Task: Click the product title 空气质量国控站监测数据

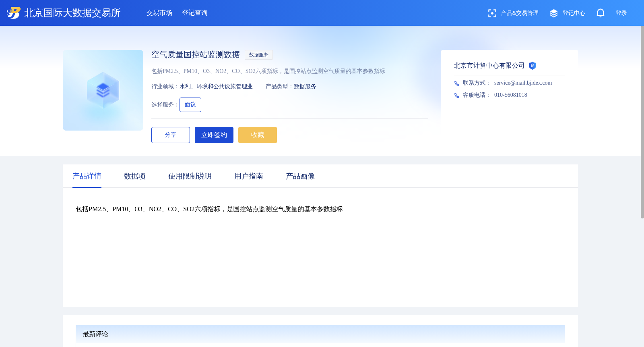Action: 196,54
